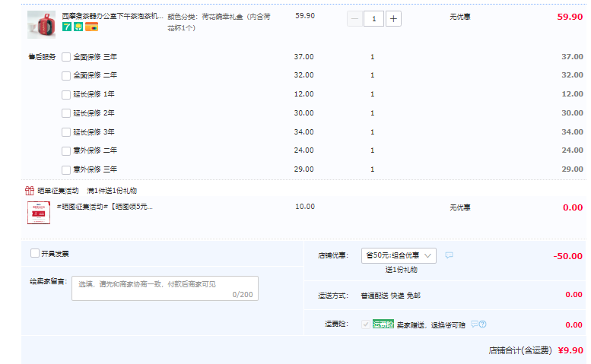
Task: Click 无优惠 in the gift item row
Action: pyautogui.click(x=460, y=207)
